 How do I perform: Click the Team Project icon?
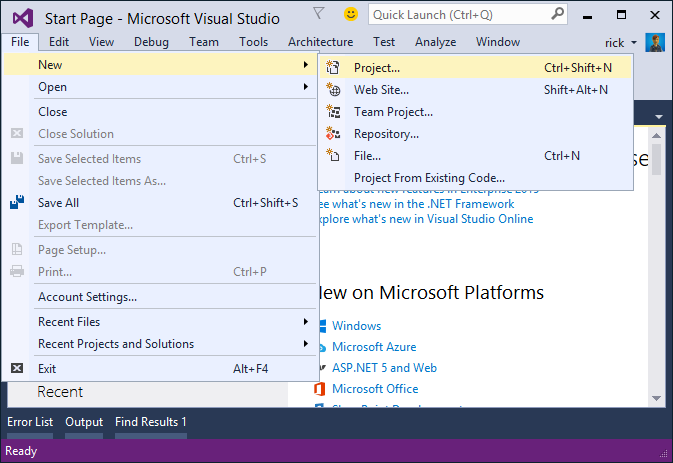coord(333,112)
